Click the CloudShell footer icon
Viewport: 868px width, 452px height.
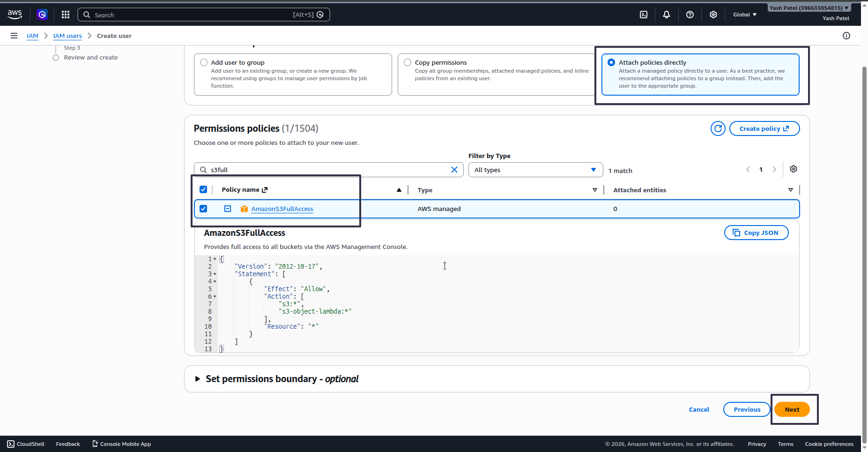click(x=11, y=444)
